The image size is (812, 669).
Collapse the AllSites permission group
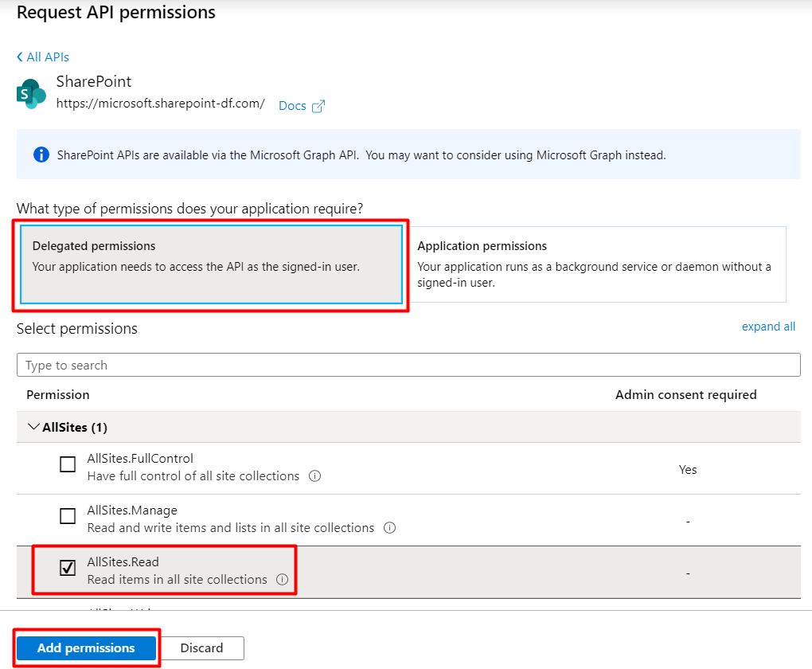pyautogui.click(x=33, y=427)
